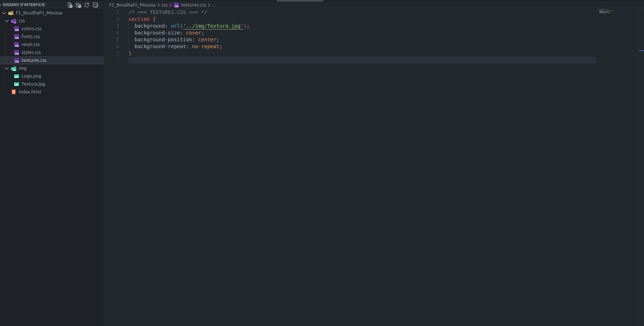Refresh the explorer file tree
Image resolution: width=644 pixels, height=326 pixels.
coord(87,5)
